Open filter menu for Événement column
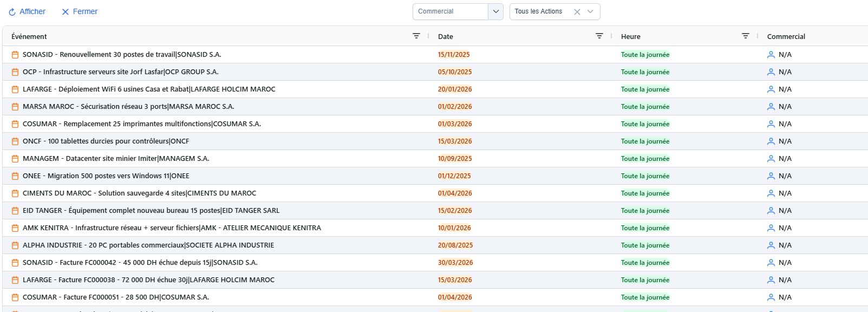 416,36
